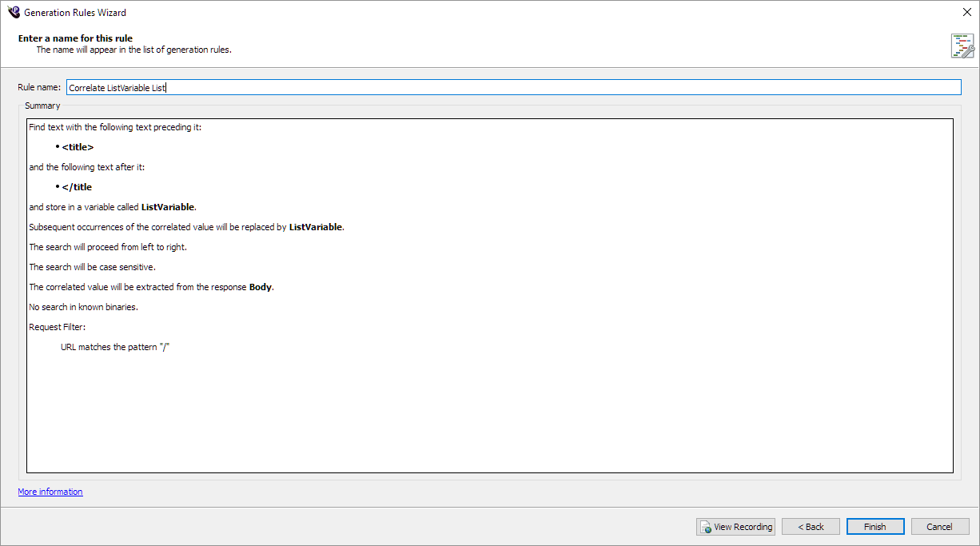The width and height of the screenshot is (980, 546).
Task: Go to the previous step with Back
Action: (811, 527)
